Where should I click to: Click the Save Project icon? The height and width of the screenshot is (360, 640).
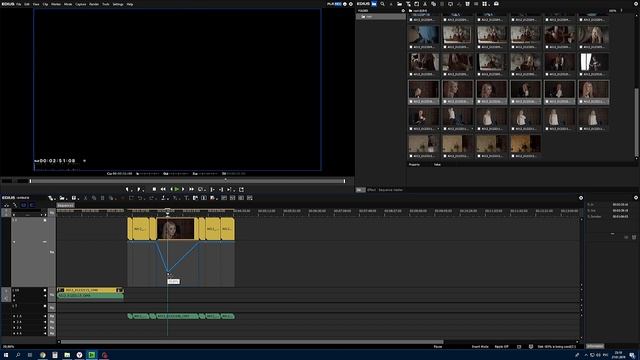74,198
